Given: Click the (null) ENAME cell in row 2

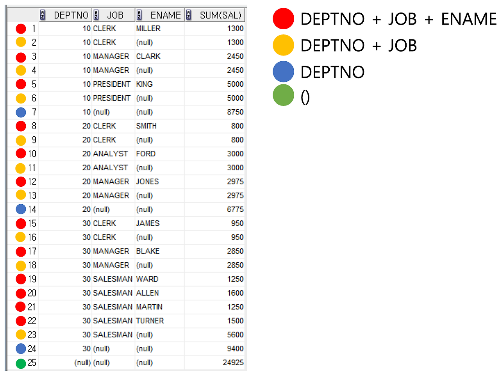Looking at the screenshot, I should pyautogui.click(x=144, y=43).
